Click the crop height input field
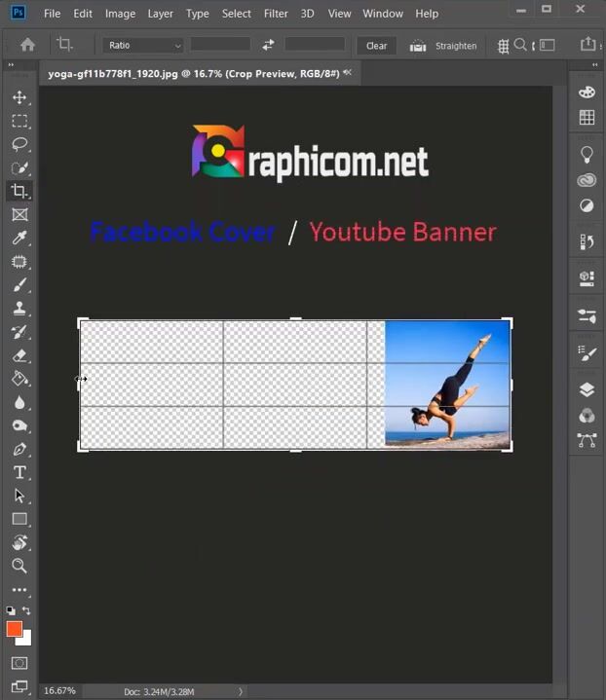Viewport: 606px width, 700px height. (315, 44)
